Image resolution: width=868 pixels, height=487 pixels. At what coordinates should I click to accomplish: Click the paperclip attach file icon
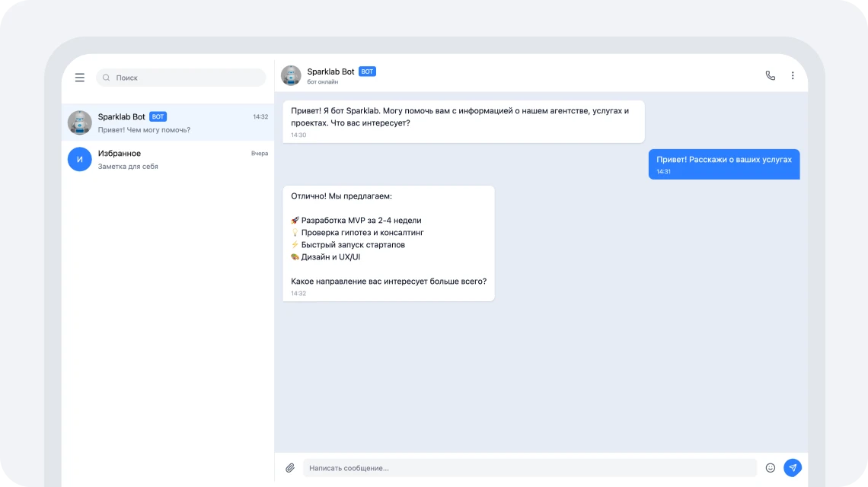[290, 468]
